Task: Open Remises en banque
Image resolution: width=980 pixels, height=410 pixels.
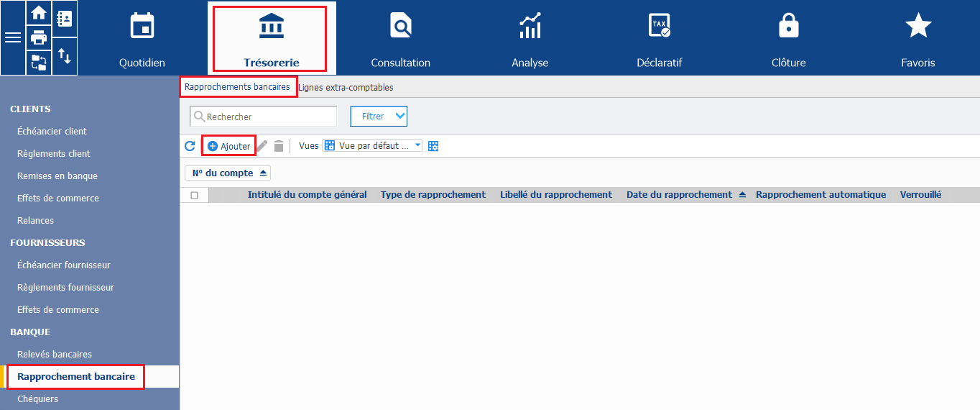Action: tap(57, 176)
